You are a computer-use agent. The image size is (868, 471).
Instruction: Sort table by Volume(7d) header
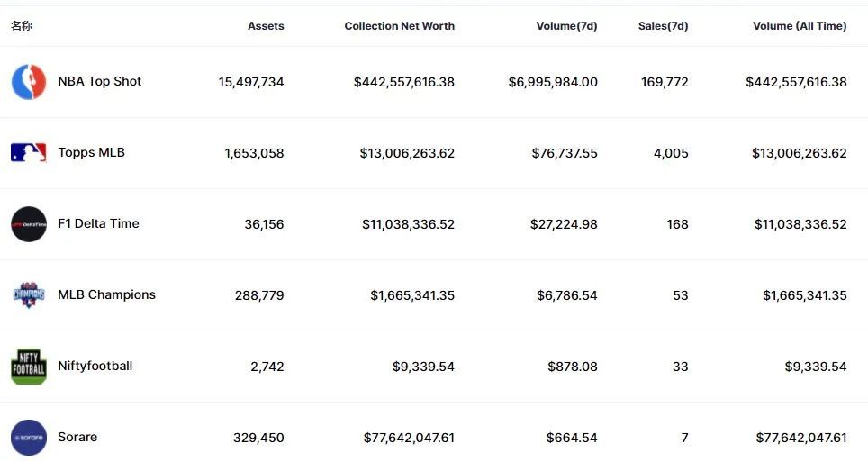click(566, 26)
